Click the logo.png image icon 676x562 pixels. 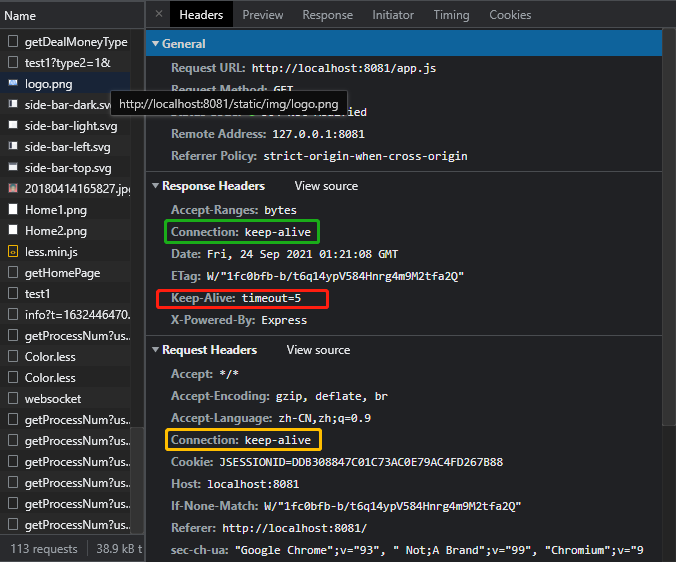[x=13, y=83]
